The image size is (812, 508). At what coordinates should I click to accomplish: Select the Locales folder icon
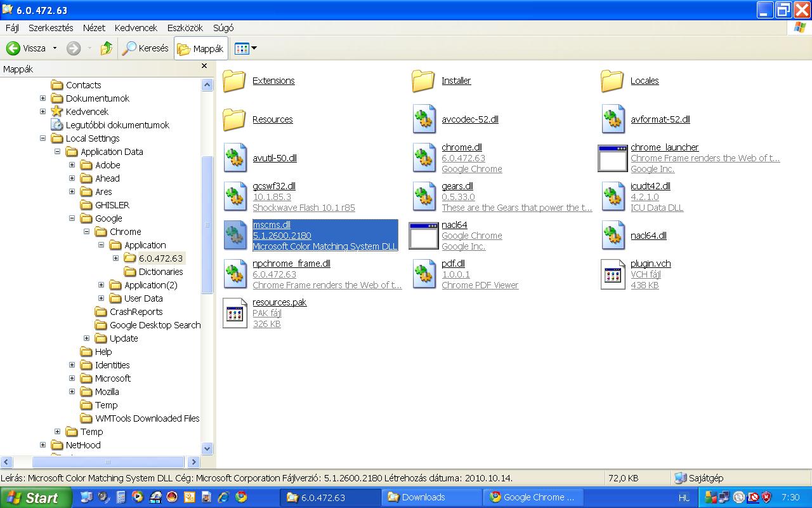click(x=612, y=81)
